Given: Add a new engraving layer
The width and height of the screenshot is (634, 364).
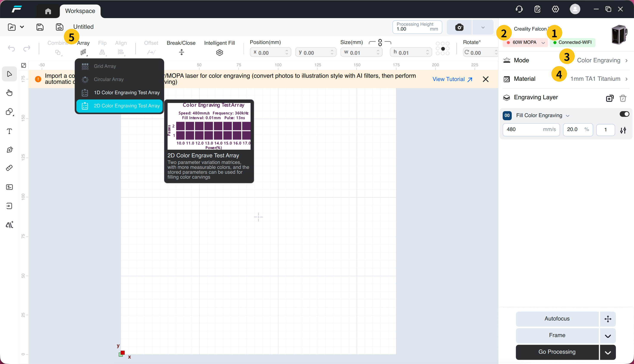Looking at the screenshot, I should coord(610,98).
